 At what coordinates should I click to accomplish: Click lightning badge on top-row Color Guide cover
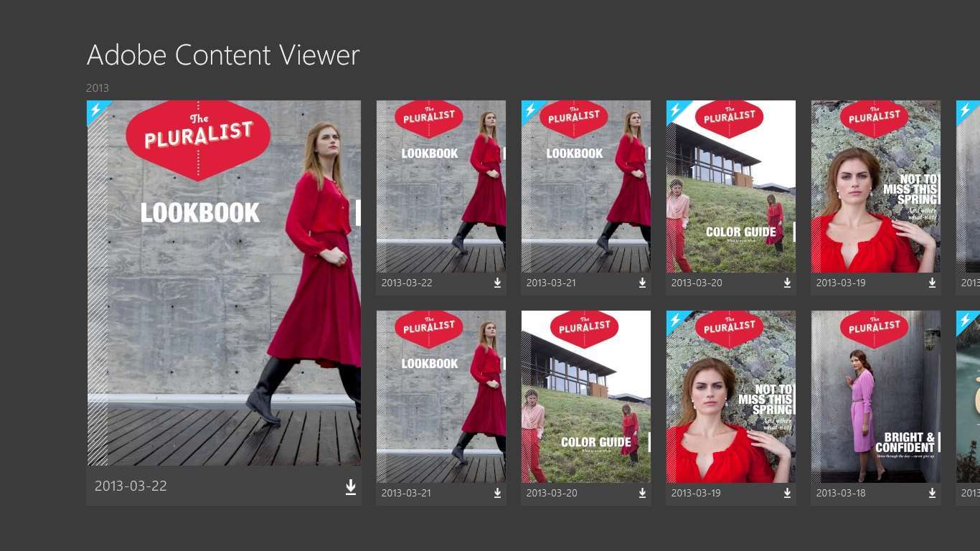click(x=674, y=109)
